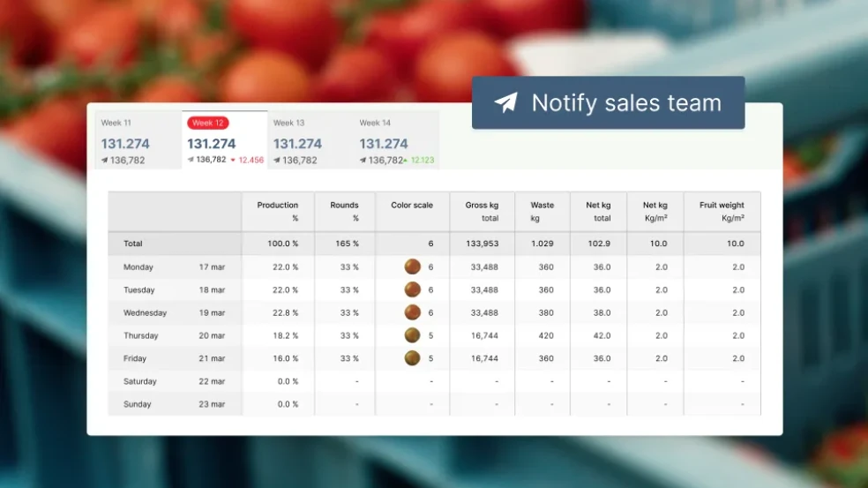Click the Fruit weight column header
The image size is (868, 488).
click(722, 212)
